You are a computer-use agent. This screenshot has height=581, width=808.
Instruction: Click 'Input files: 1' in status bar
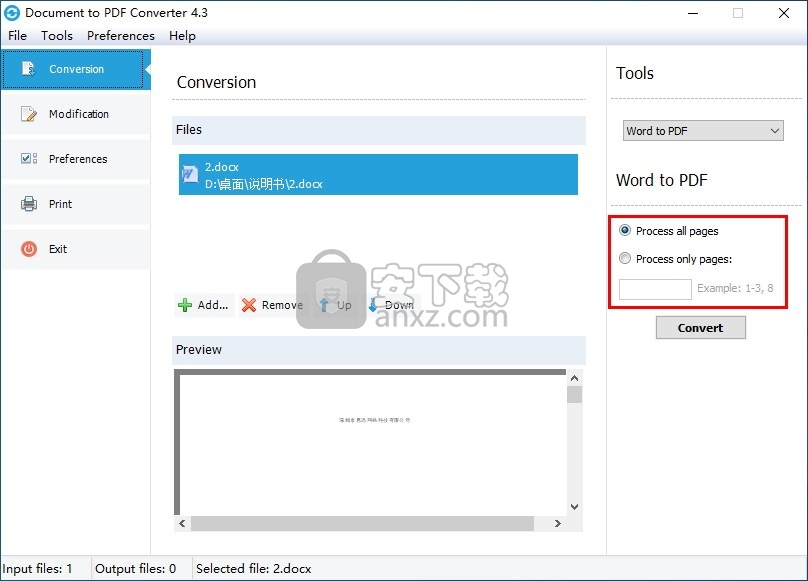37,569
